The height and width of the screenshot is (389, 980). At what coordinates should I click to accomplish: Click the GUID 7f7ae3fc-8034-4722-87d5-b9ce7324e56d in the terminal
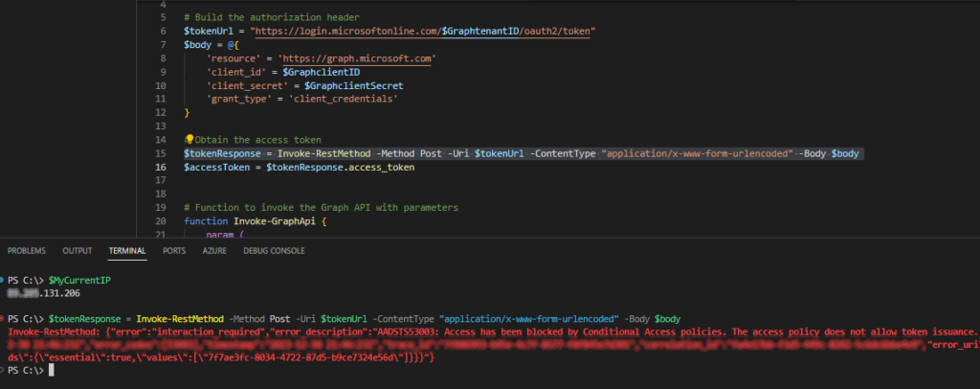pos(304,357)
